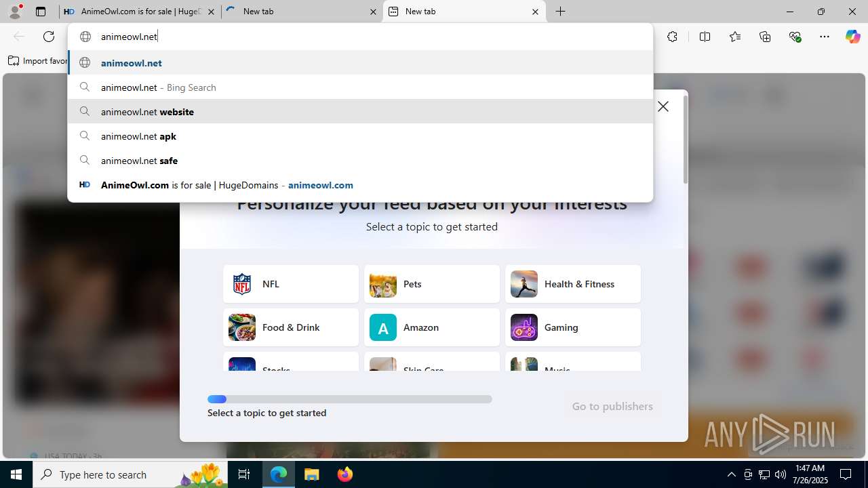The height and width of the screenshot is (488, 868).
Task: Open Settings and more ellipsis menu
Action: point(825,37)
